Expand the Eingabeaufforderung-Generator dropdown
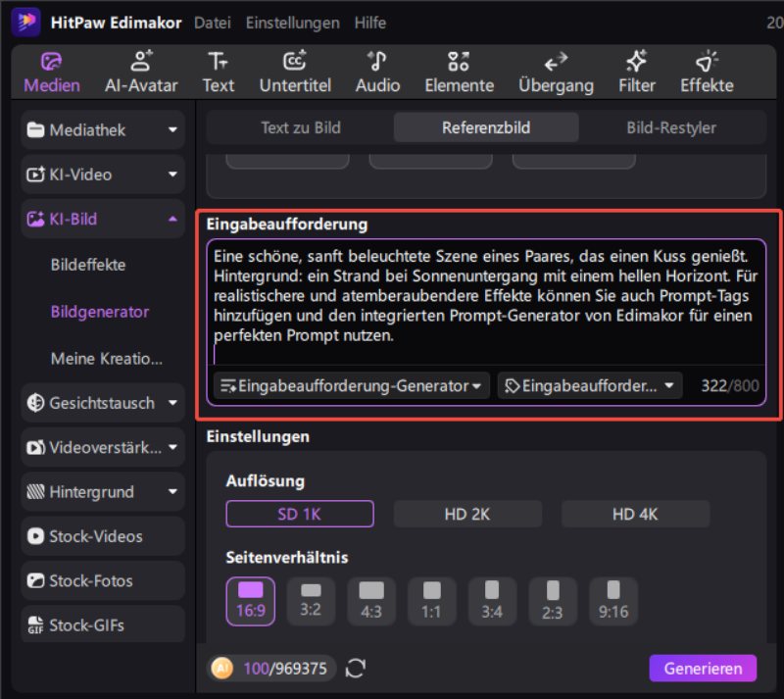Screen dimensions: 784x699 coord(352,386)
